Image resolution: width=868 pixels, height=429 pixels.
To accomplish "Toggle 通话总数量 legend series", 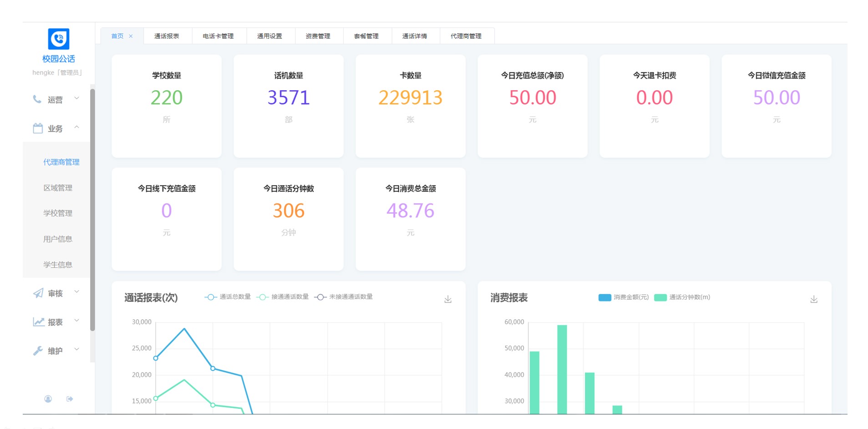I will [228, 297].
